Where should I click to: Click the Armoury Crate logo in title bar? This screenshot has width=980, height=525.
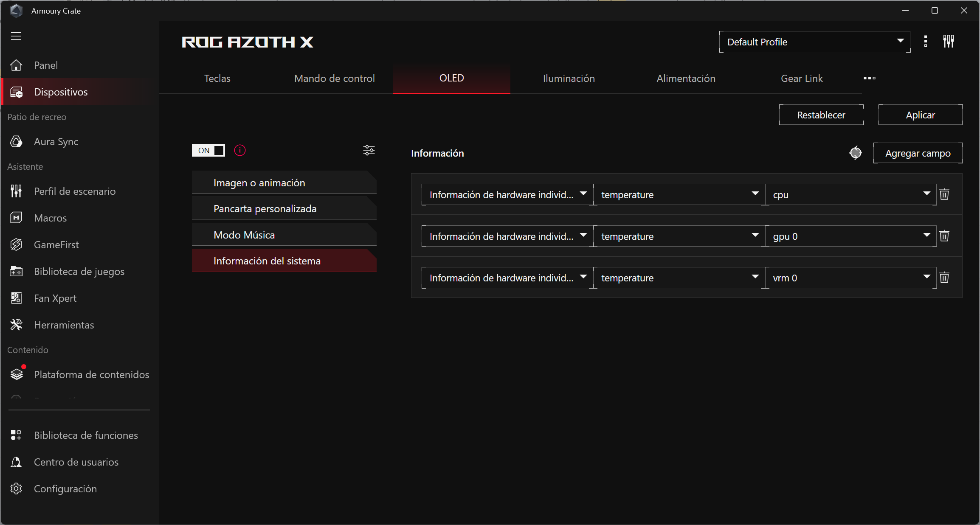(x=16, y=11)
